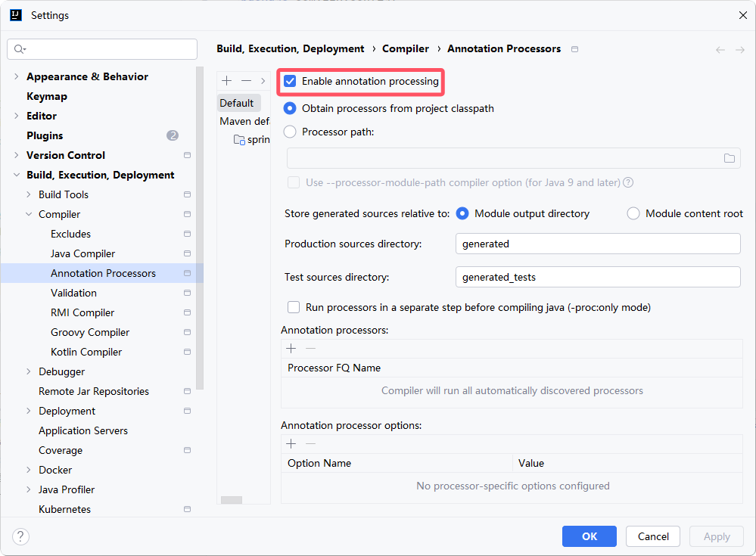Click the back navigation arrow in Settings
The height and width of the screenshot is (556, 756).
pos(720,50)
